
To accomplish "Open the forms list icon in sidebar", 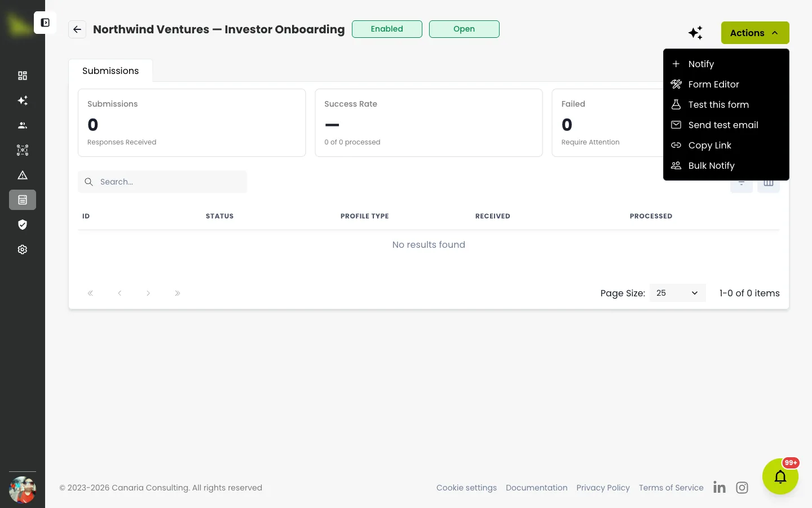I will (23, 200).
